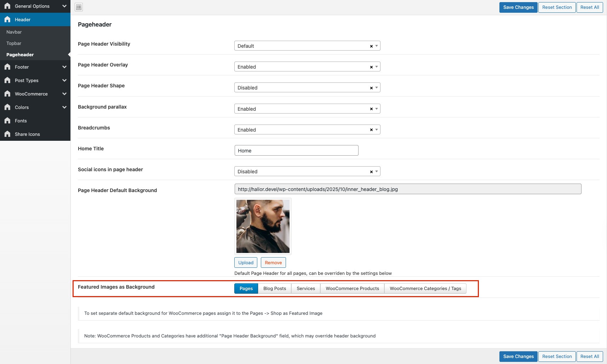Click the home icon beside Share Icons
Image resolution: width=607 pixels, height=364 pixels.
click(7, 134)
